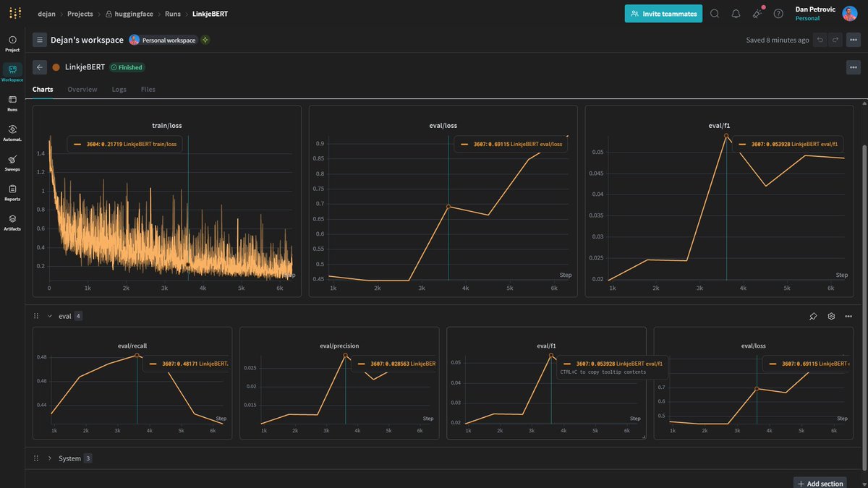The image size is (868, 488).
Task: Go to the Runs breadcrumb
Action: (173, 14)
